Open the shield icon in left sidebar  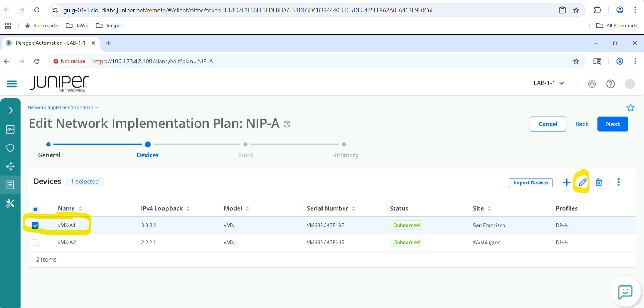click(10, 148)
